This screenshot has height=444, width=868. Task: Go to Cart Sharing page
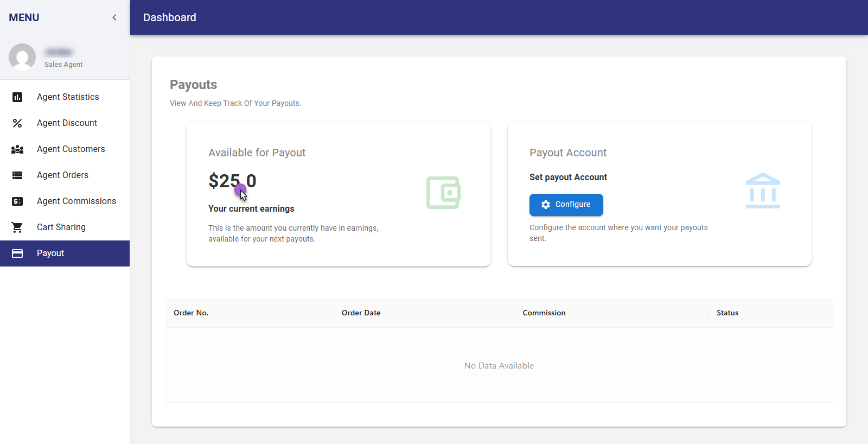pos(61,227)
